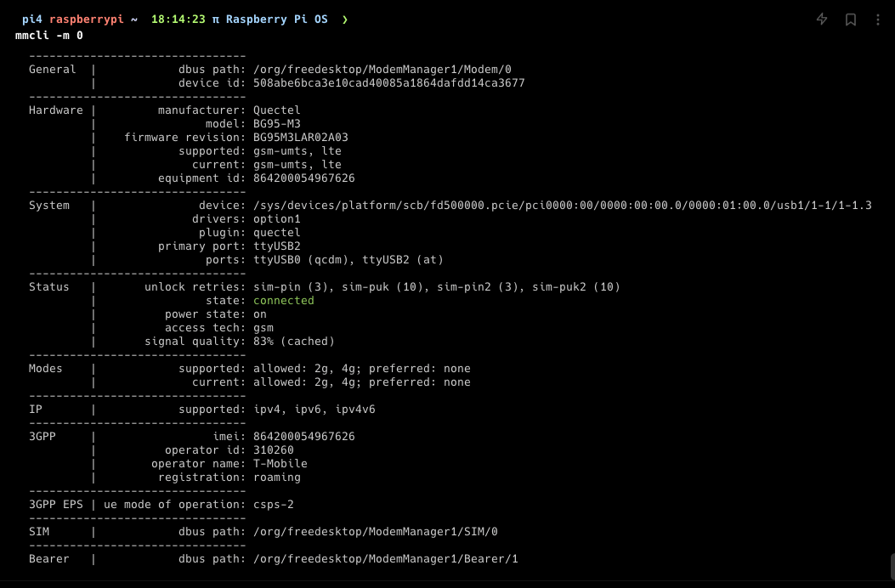Click the Modes current 'allowed: 2g, 4g' value
The height and width of the screenshot is (588, 895).
tap(362, 382)
